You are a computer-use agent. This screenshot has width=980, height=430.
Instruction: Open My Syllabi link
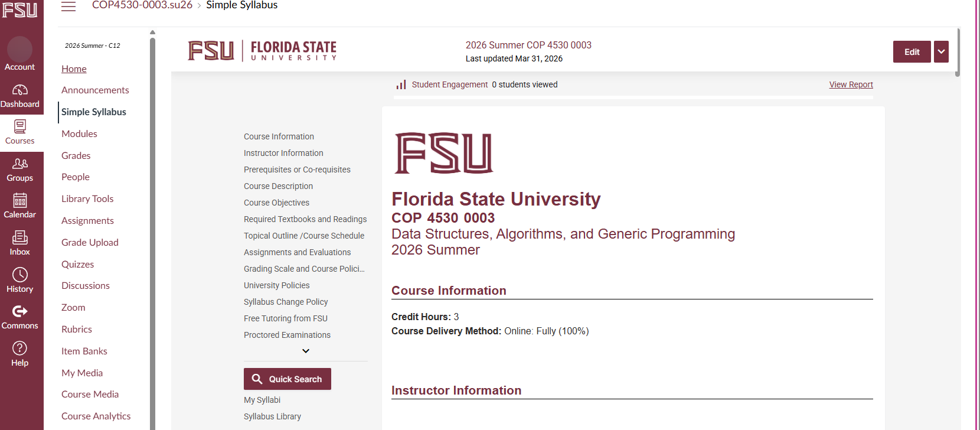(262, 400)
